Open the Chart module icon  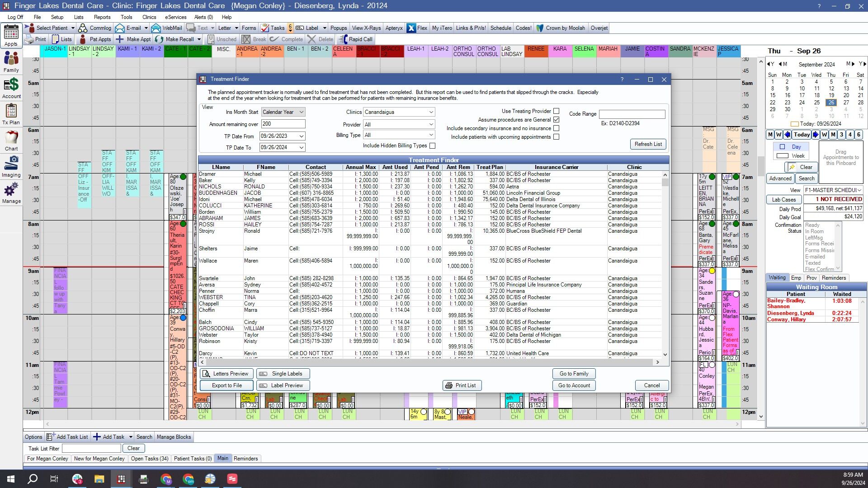11,141
